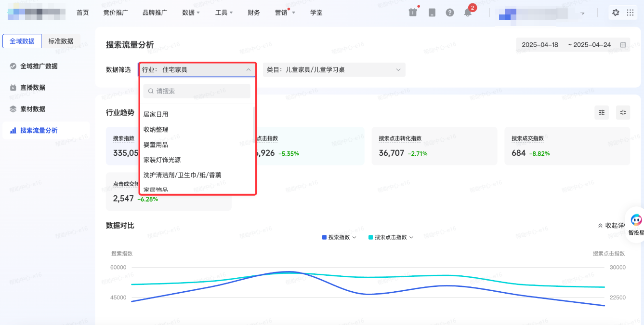Click the refresh/switch icon button in header
Image resolution: width=644 pixels, height=325 pixels.
[x=616, y=13]
